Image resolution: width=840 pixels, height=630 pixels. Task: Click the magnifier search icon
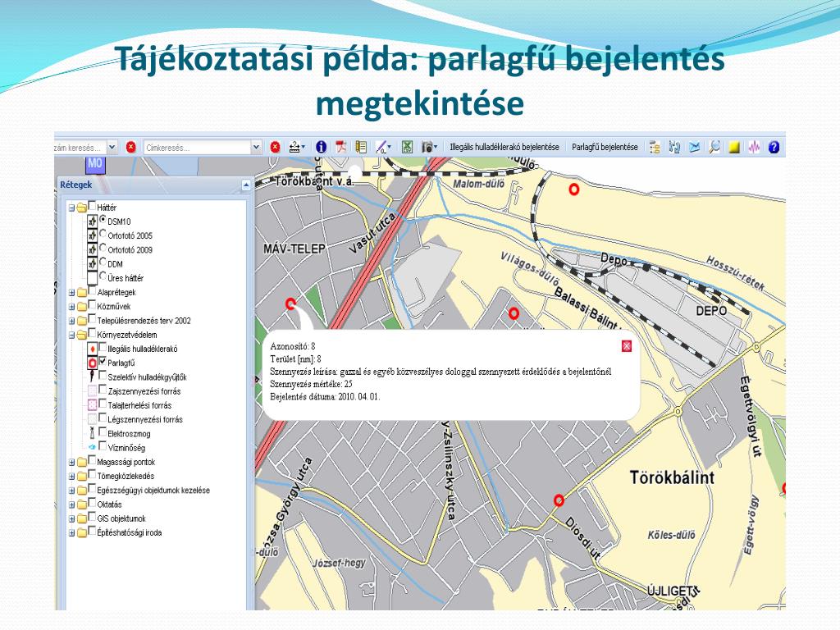pyautogui.click(x=714, y=147)
